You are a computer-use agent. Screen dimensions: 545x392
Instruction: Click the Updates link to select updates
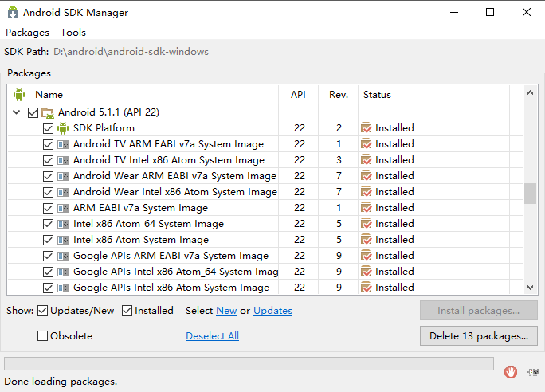(272, 311)
